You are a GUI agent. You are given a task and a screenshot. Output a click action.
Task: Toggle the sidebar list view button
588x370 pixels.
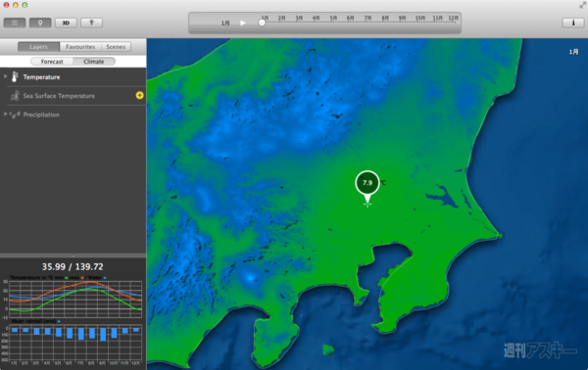click(x=15, y=23)
